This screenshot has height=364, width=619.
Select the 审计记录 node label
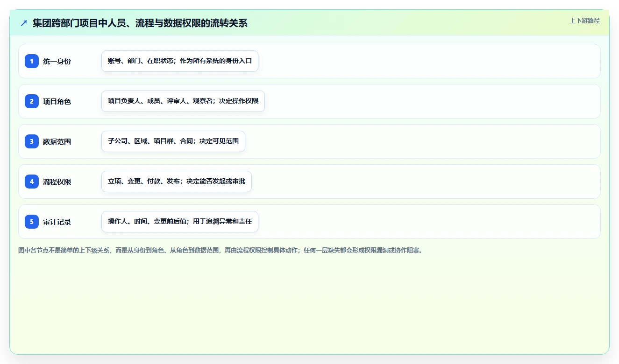coord(57,222)
